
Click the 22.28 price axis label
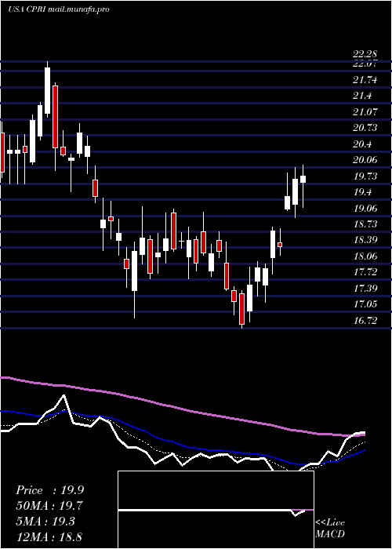coord(365,54)
